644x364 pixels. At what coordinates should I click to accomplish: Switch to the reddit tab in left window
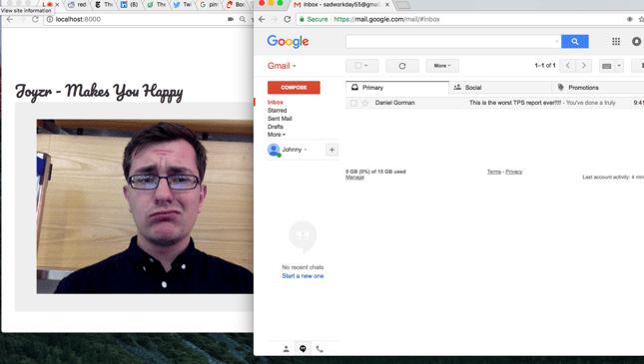pyautogui.click(x=77, y=5)
